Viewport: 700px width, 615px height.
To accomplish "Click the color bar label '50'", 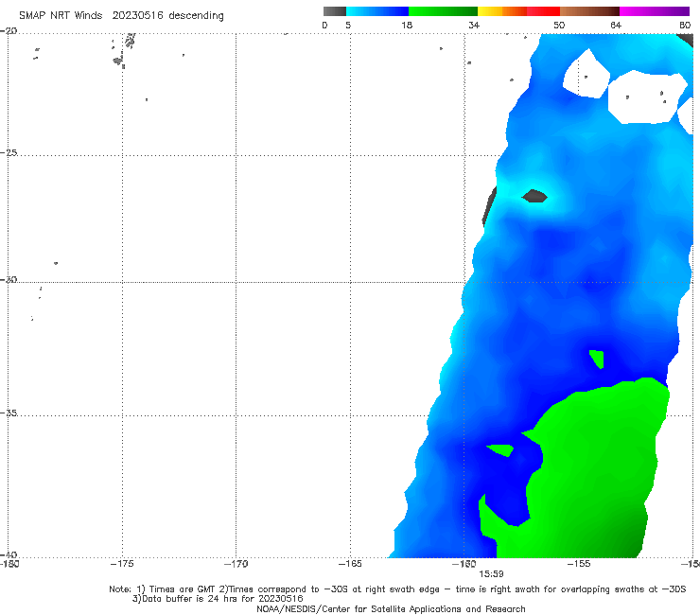I will (559, 26).
